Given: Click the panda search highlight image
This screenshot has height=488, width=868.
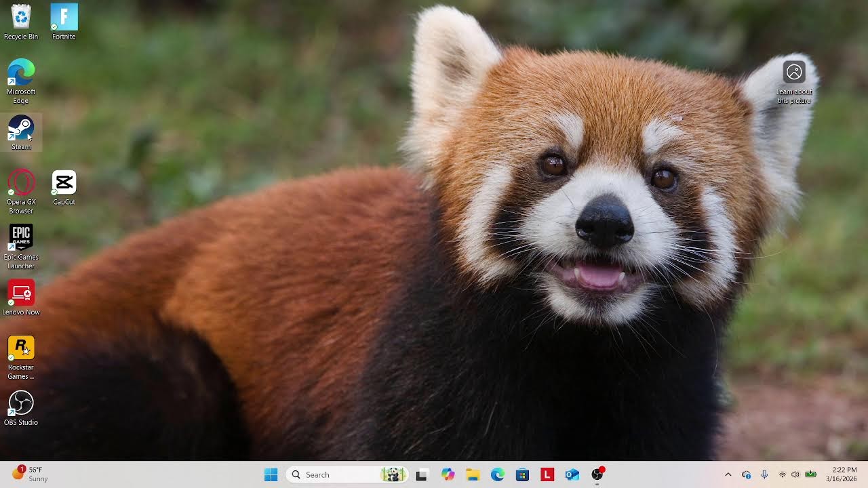Looking at the screenshot, I should [393, 474].
